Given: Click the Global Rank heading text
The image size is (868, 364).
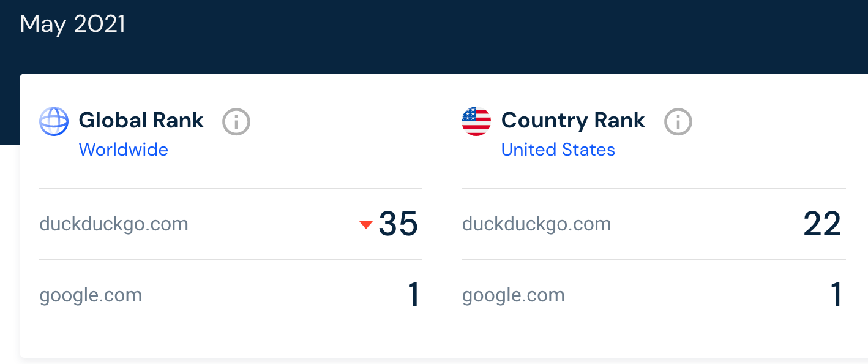Looking at the screenshot, I should pyautogui.click(x=141, y=120).
